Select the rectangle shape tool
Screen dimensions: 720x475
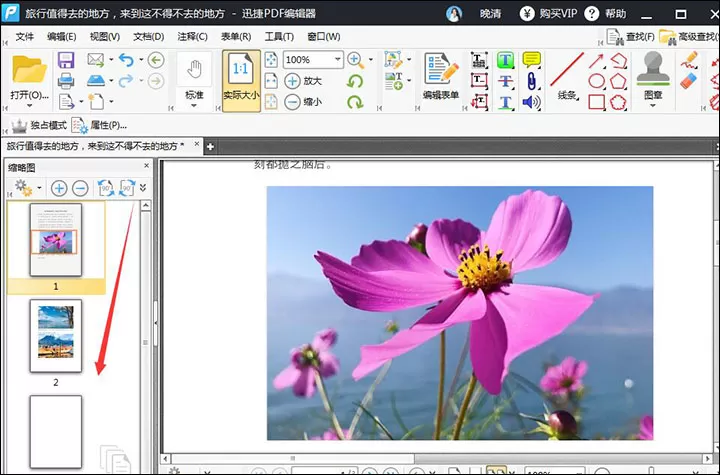coord(596,102)
